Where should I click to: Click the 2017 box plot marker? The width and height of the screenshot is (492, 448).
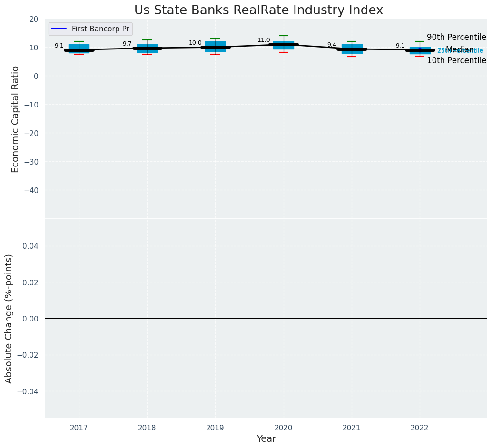pyautogui.click(x=79, y=49)
